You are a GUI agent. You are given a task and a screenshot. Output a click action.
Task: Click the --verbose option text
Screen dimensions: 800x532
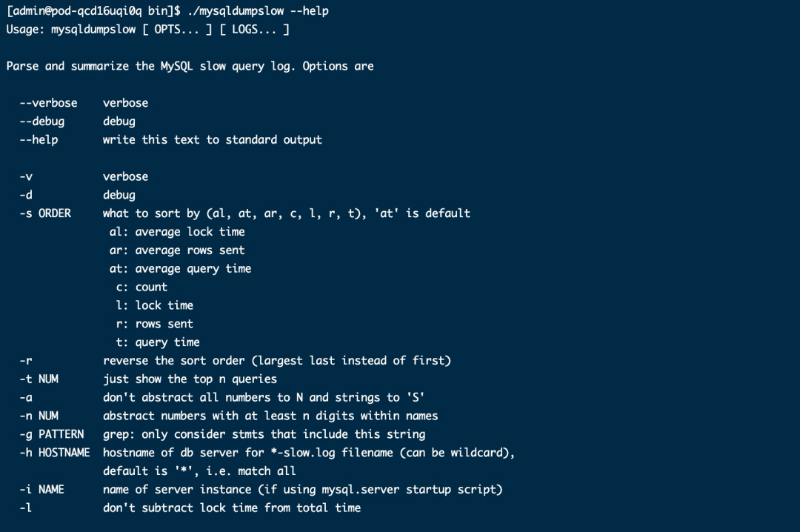[x=48, y=103]
